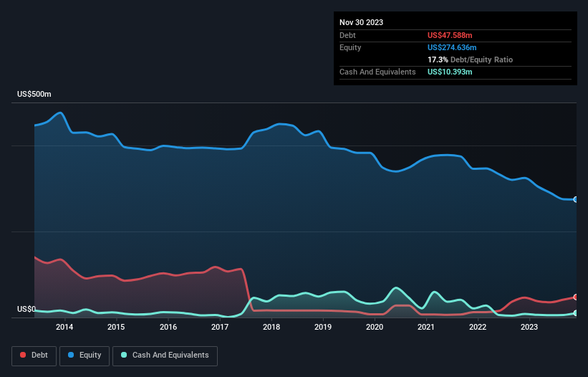Click the US$47.588m debt value in the tooltip
This screenshot has width=588, height=377.
point(451,35)
